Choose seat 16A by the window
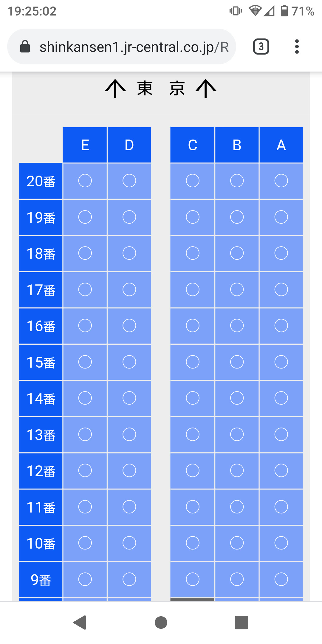The image size is (322, 644). pos(281,326)
